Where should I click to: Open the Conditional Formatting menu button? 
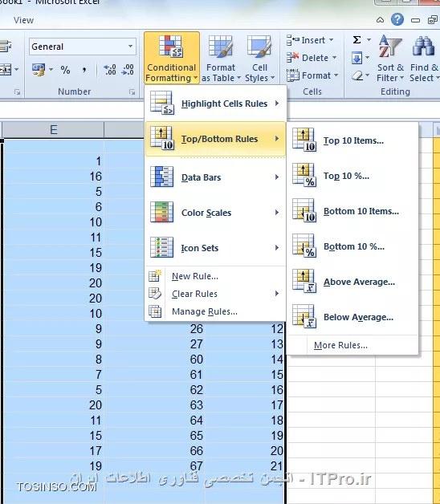pyautogui.click(x=172, y=58)
